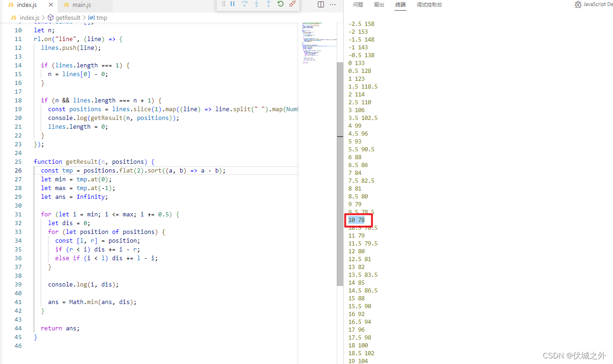Click 'lines.push(line);' on line 12

tap(71, 48)
